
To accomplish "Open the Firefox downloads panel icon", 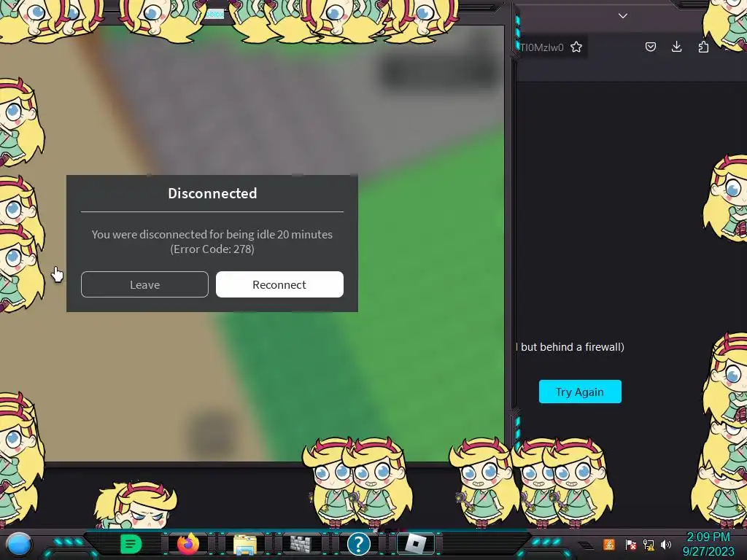I will point(676,46).
